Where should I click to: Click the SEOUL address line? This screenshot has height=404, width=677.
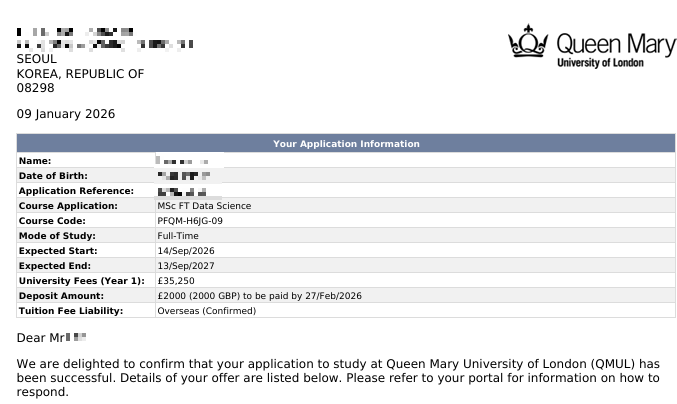click(x=37, y=59)
